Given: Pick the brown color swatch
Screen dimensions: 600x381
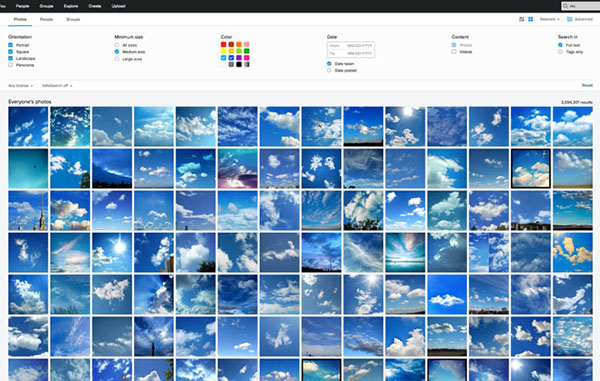Looking at the screenshot, I should 231,44.
